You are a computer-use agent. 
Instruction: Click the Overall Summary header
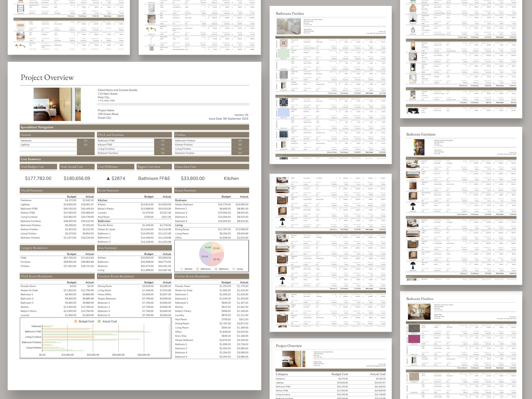pos(57,191)
